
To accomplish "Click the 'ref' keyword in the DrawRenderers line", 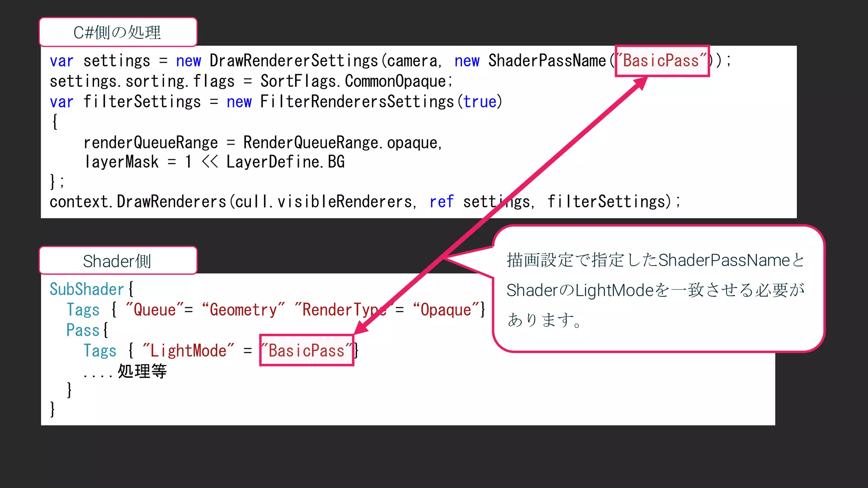I will pos(441,202).
